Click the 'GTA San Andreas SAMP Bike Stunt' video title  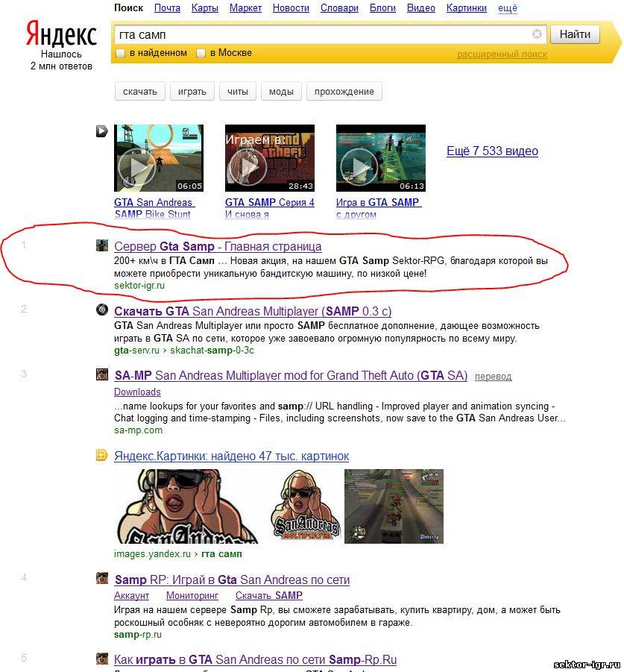click(x=154, y=208)
